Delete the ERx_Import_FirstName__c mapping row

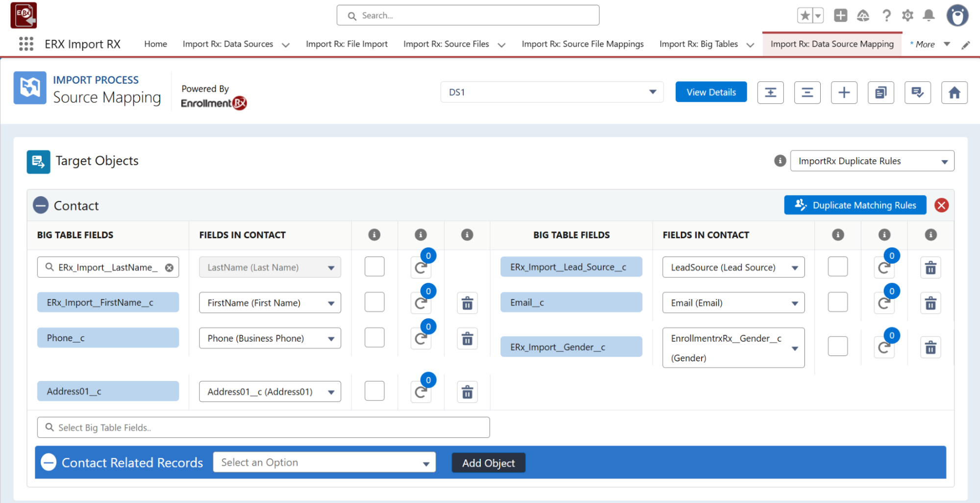point(467,303)
